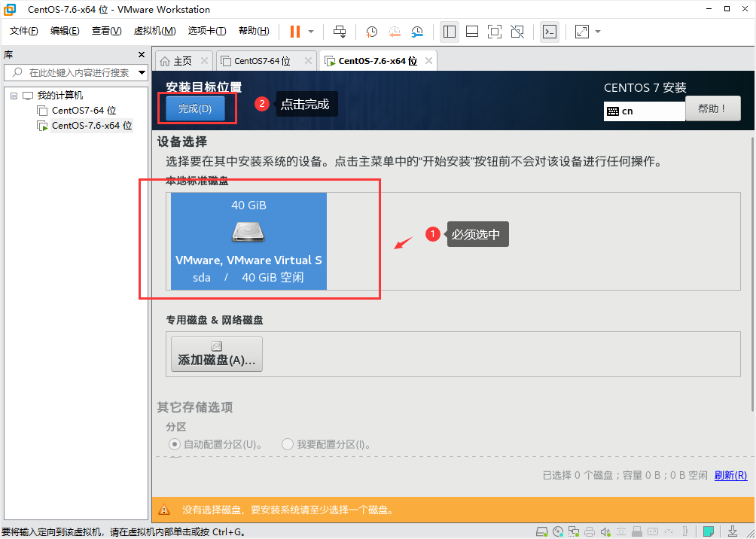This screenshot has height=539, width=756.
Task: Pause the virtual machine with orange pause icon
Action: click(294, 32)
